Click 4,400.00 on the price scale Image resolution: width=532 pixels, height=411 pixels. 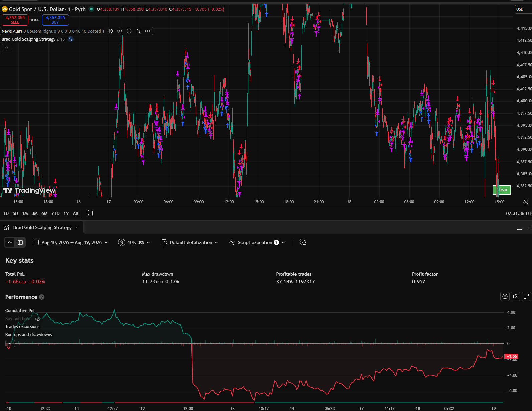point(524,101)
